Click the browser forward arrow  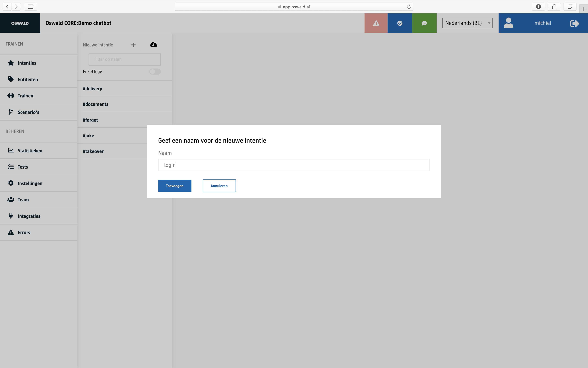(x=16, y=7)
